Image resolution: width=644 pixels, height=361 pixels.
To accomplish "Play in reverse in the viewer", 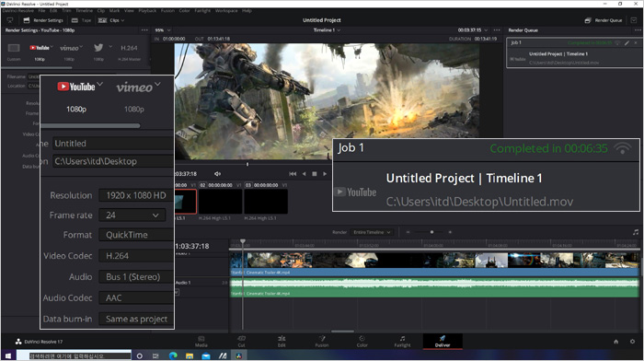I will pyautogui.click(x=304, y=174).
